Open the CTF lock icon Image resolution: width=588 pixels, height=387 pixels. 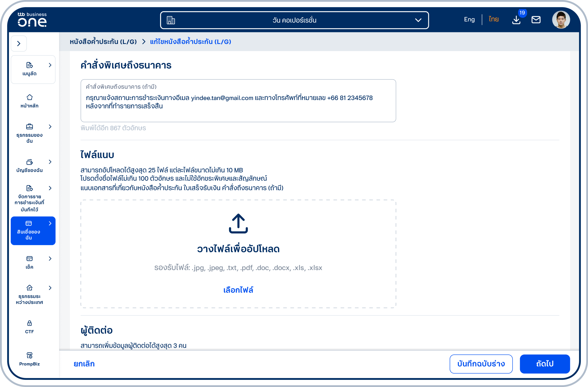(x=29, y=323)
